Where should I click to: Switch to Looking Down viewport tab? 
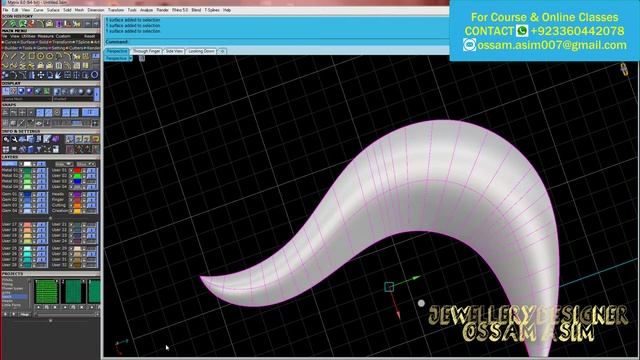(x=201, y=51)
